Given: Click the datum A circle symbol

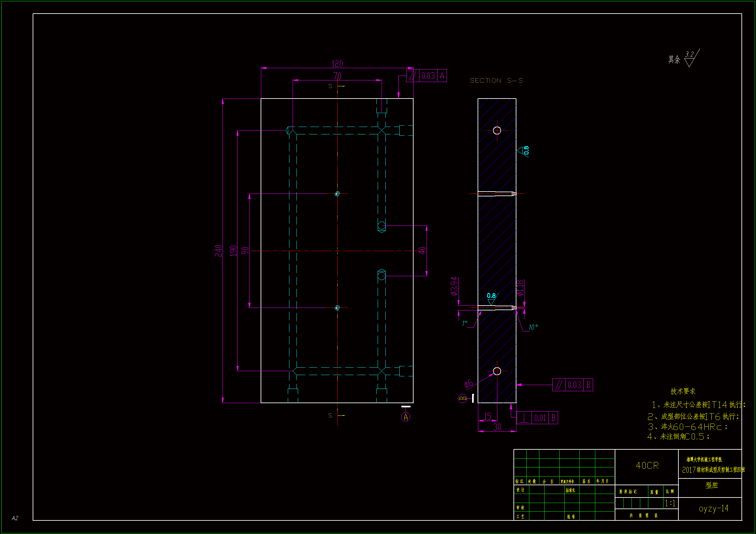Looking at the screenshot, I should (x=405, y=417).
